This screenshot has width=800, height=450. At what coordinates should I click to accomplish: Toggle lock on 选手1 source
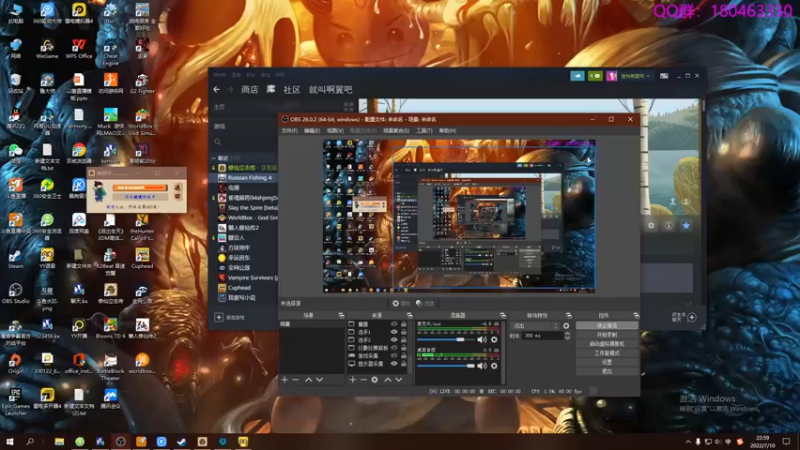[404, 332]
